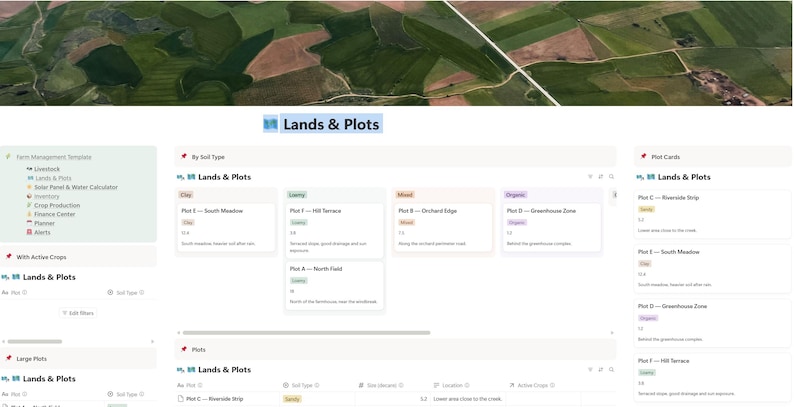This screenshot has width=794, height=407.
Task: Click the farmland cover image
Action: click(396, 53)
